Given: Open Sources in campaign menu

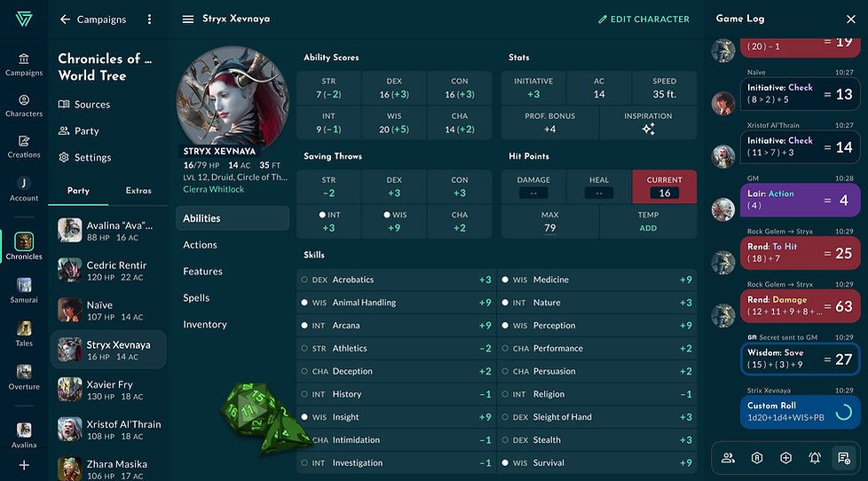Looking at the screenshot, I should [84, 104].
